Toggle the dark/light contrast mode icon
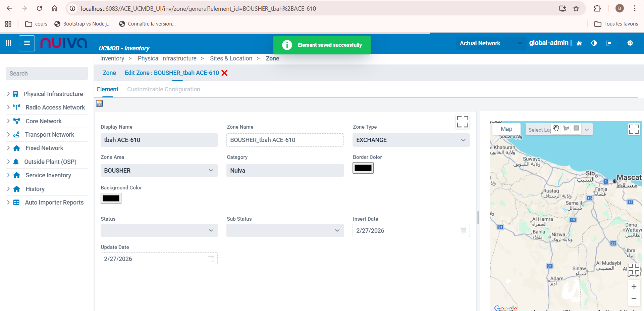Image resolution: width=644 pixels, height=311 pixels. (594, 43)
